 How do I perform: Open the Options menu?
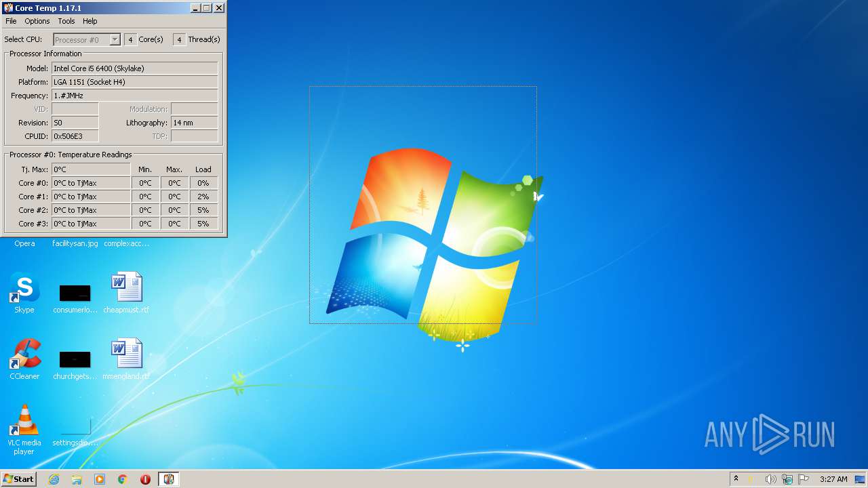pos(37,21)
